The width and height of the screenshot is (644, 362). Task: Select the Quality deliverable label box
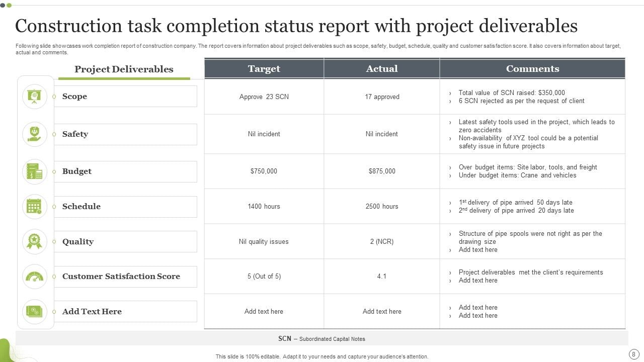tap(125, 242)
